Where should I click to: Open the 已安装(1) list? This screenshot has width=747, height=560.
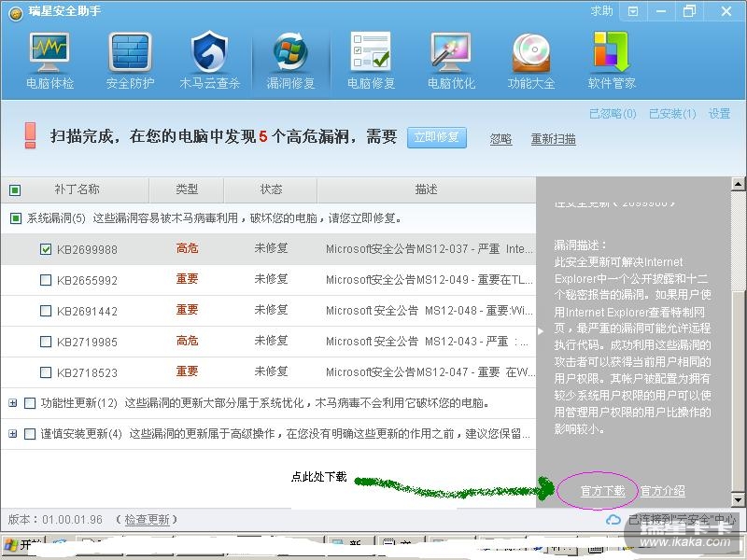coord(672,114)
